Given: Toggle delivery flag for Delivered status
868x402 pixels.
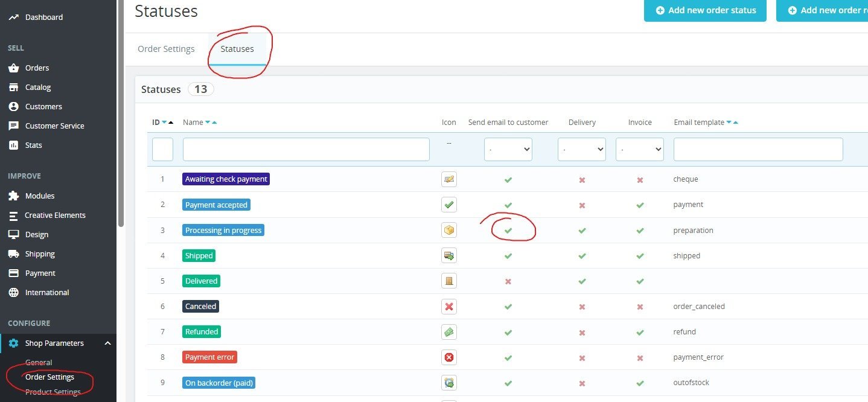Looking at the screenshot, I should point(582,281).
